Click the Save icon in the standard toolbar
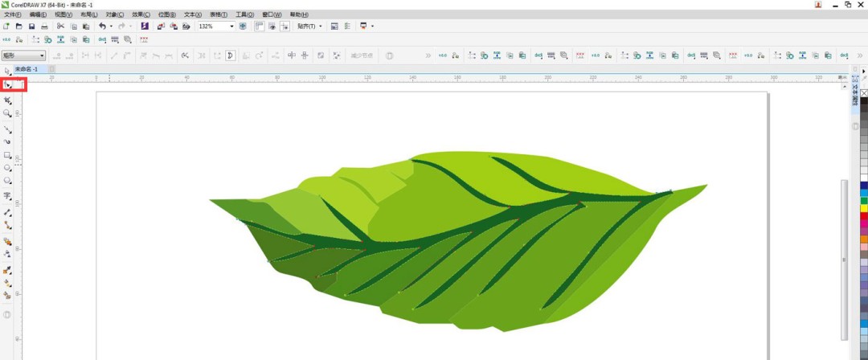The height and width of the screenshot is (360, 868). [31, 27]
